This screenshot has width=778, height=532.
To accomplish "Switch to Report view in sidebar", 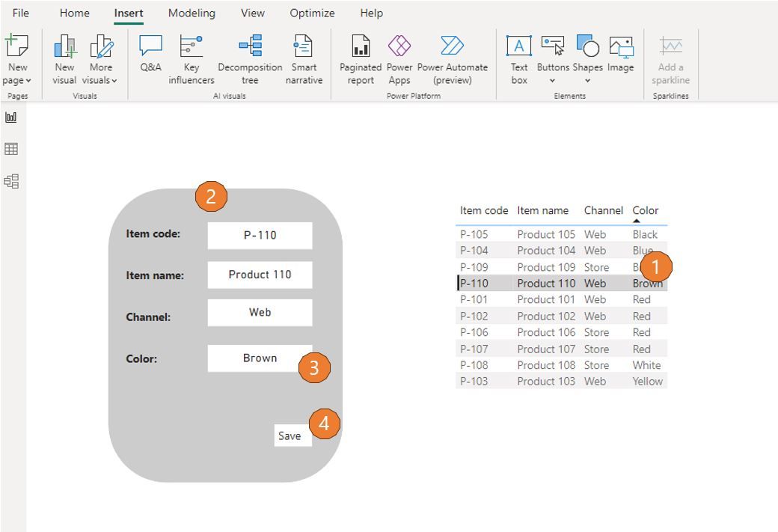I will click(11, 117).
